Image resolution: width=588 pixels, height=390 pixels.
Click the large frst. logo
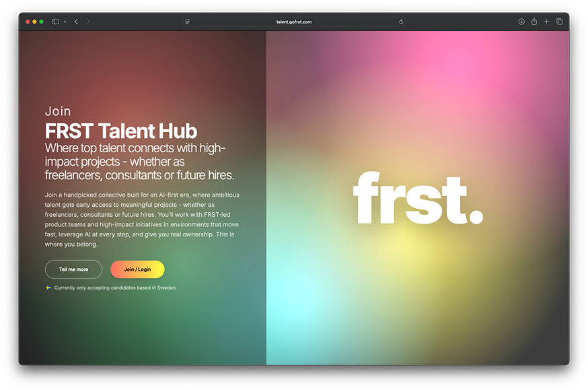coord(418,198)
